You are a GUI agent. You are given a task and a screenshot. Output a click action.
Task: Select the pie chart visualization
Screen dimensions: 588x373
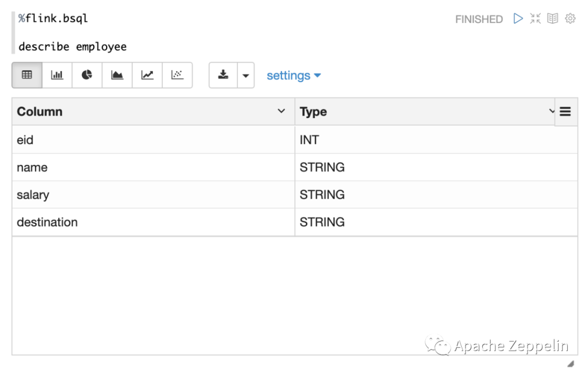point(87,75)
